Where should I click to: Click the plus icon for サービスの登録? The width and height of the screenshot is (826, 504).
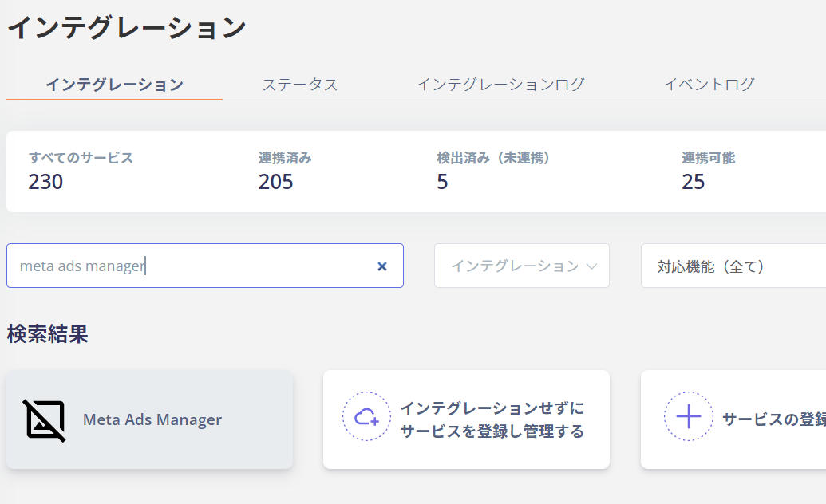pyautogui.click(x=689, y=416)
